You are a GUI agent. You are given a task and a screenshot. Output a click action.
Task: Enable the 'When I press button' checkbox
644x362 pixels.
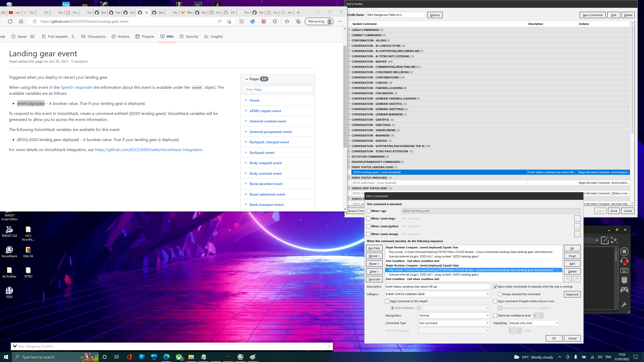click(368, 226)
